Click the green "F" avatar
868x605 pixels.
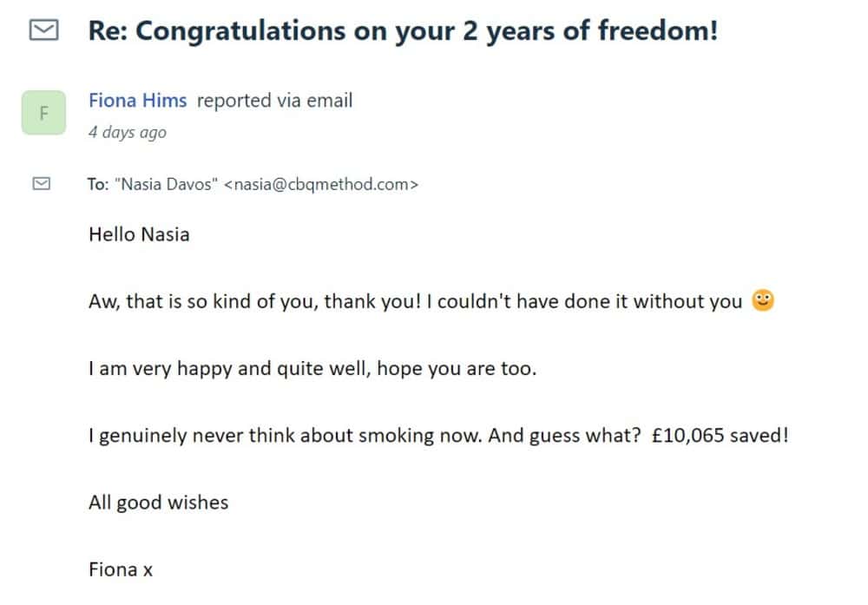tap(43, 113)
